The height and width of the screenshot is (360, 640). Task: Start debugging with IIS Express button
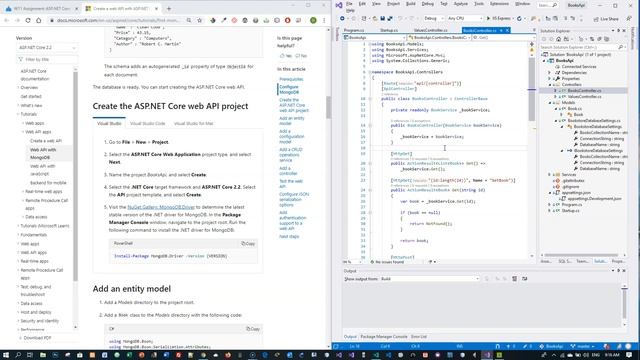(x=499, y=18)
